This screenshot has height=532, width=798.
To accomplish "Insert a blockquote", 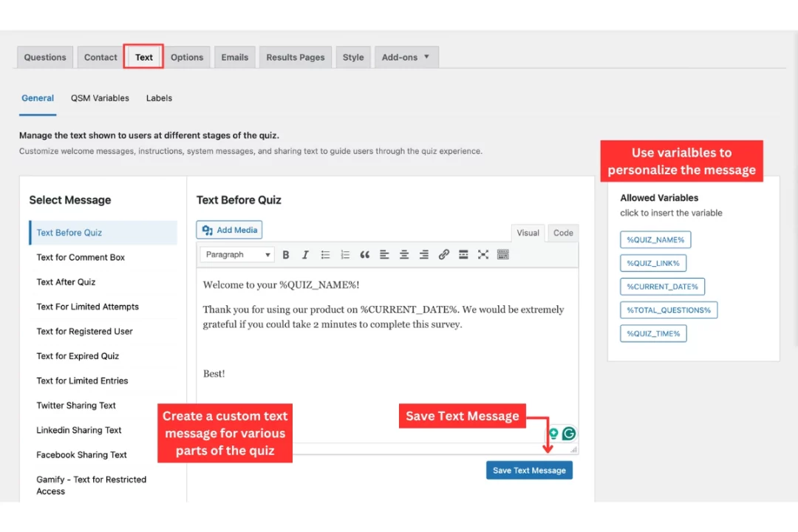I will 364,254.
